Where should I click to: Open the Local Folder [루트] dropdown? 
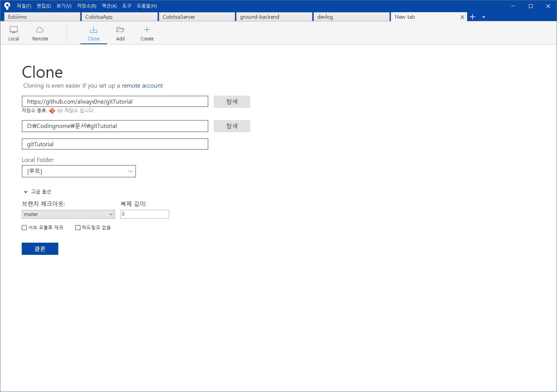point(79,171)
